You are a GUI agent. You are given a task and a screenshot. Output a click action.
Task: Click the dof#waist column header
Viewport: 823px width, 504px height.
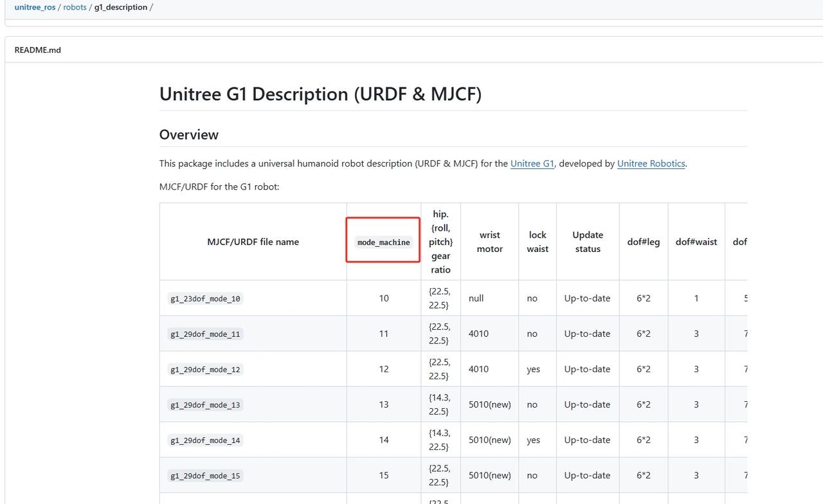696,242
